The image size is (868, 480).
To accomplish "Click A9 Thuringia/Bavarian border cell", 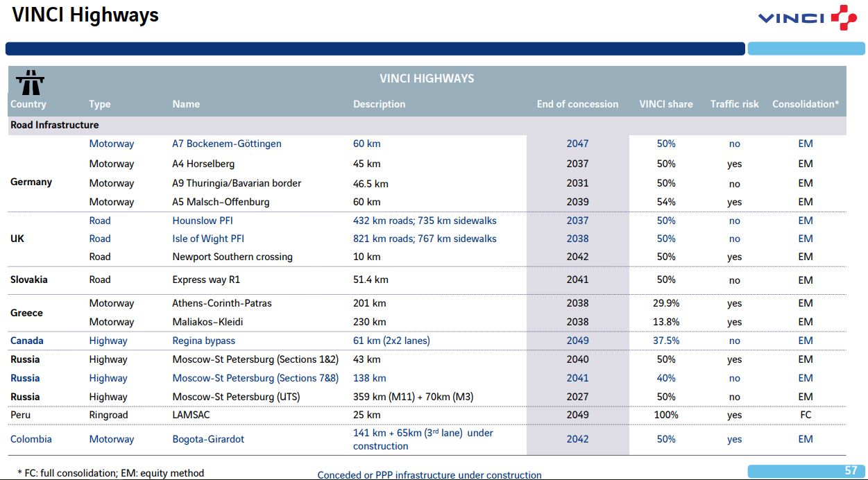I will click(x=237, y=183).
